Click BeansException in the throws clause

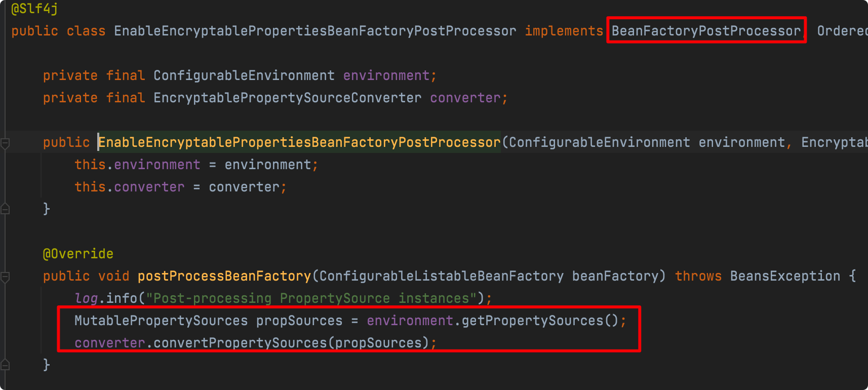pyautogui.click(x=785, y=276)
